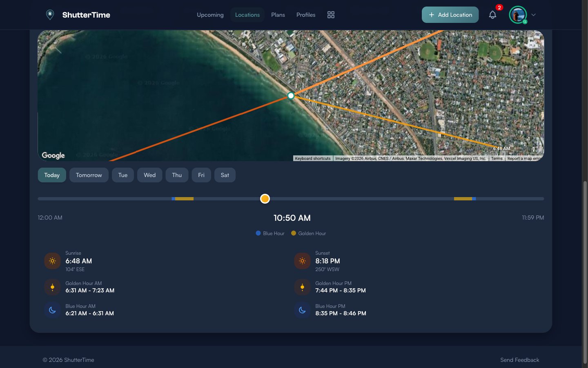Screen dimensions: 588x368
Task: Click the 104° ESE sunrise bearing
Action: (x=75, y=269)
